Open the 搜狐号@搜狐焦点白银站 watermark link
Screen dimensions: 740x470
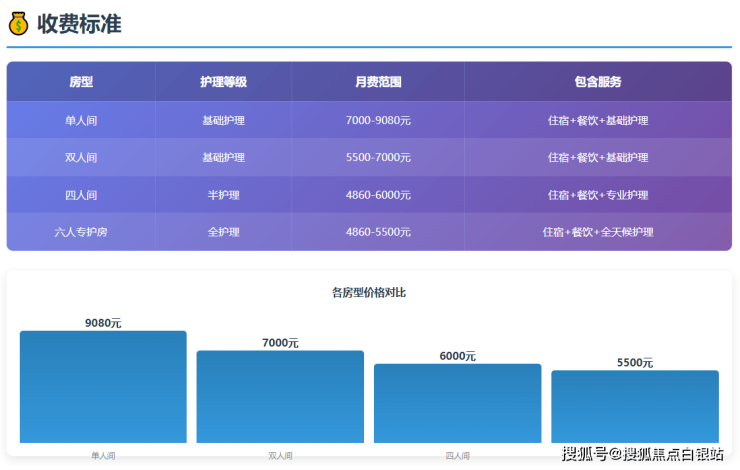(x=642, y=455)
